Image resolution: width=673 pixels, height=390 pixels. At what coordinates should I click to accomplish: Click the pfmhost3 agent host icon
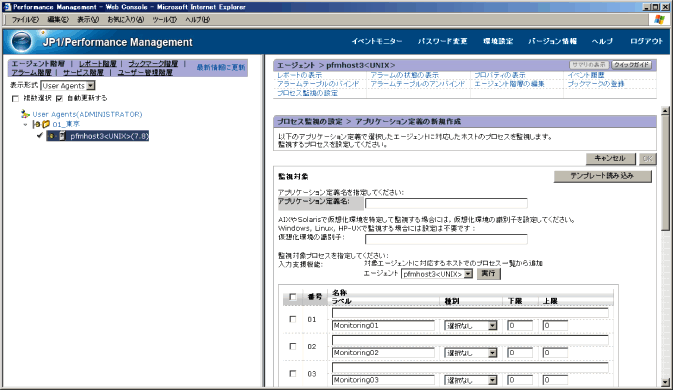point(62,136)
